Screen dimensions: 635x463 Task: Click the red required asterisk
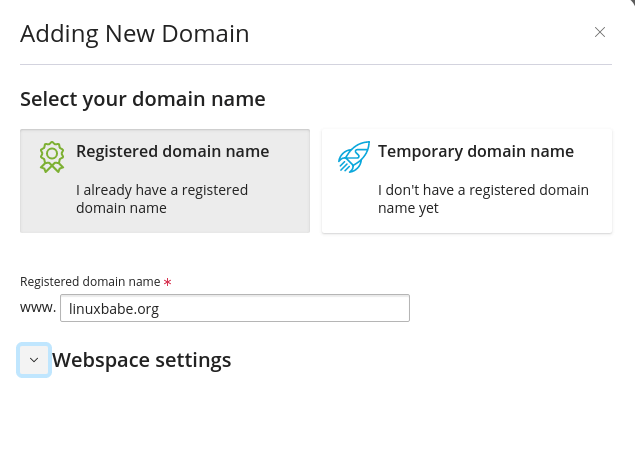(167, 283)
